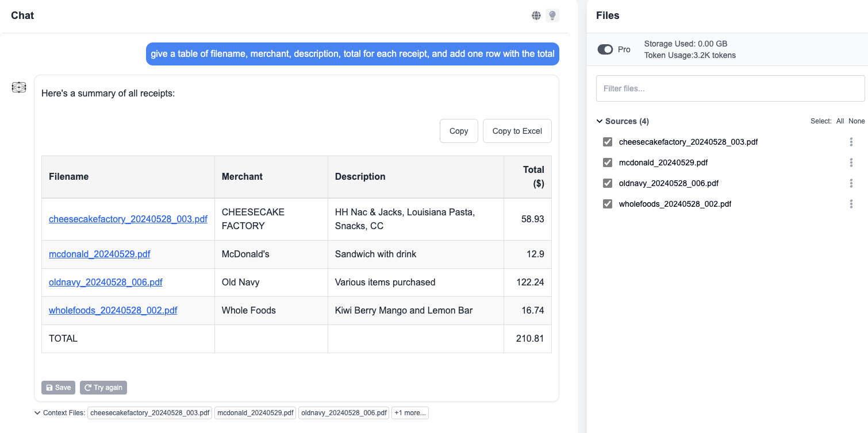
Task: Open oldnavy_20240528_006.pdf link in table
Action: [106, 282]
